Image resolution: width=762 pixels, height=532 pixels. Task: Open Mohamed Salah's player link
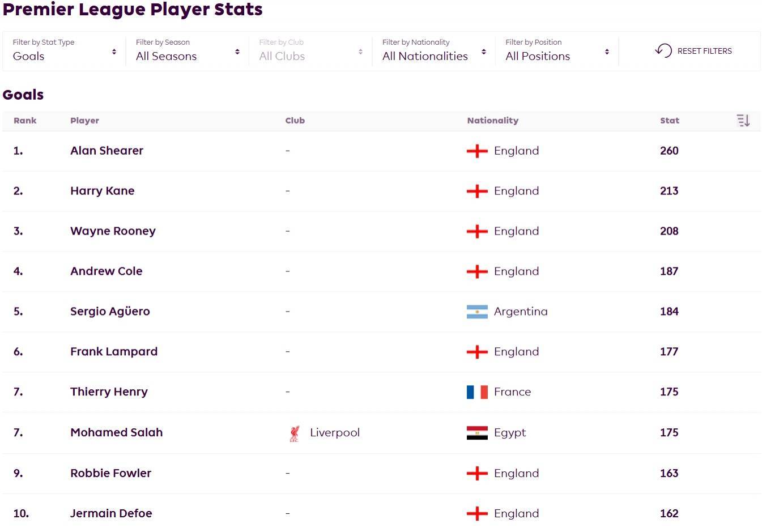(116, 433)
